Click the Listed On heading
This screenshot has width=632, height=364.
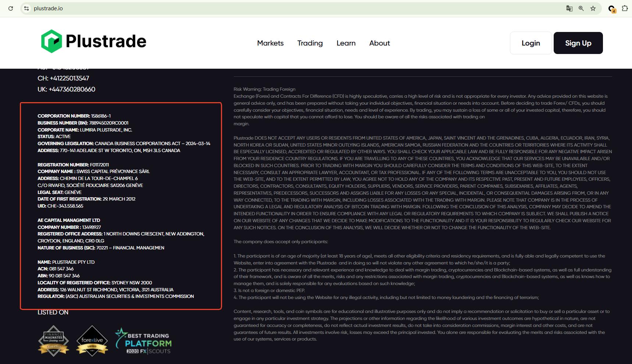pyautogui.click(x=53, y=313)
